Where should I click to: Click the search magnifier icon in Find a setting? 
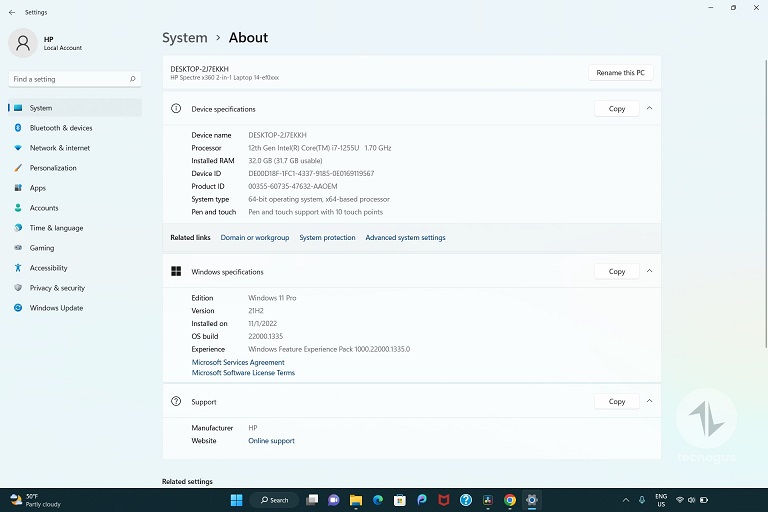tap(132, 79)
